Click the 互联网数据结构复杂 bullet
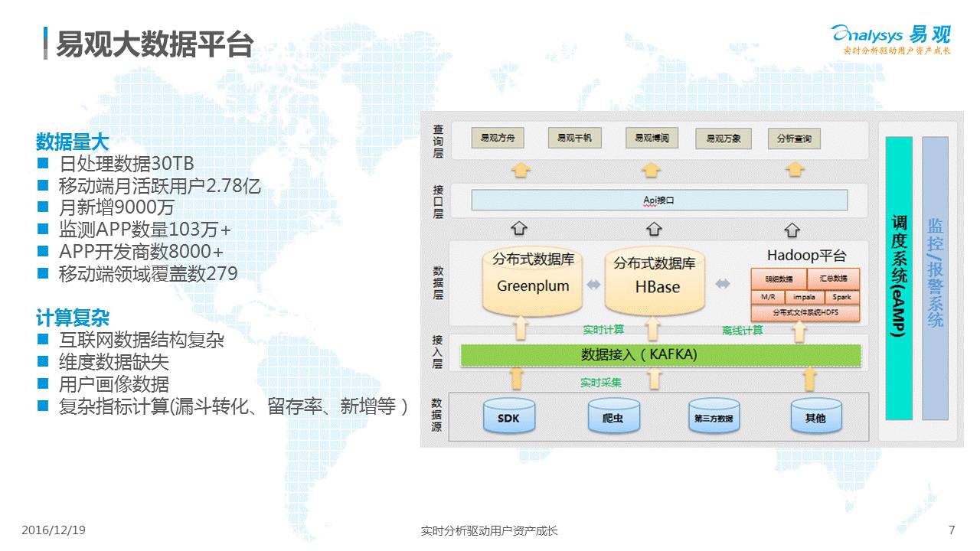This screenshot has height=551, width=980. pyautogui.click(x=142, y=341)
